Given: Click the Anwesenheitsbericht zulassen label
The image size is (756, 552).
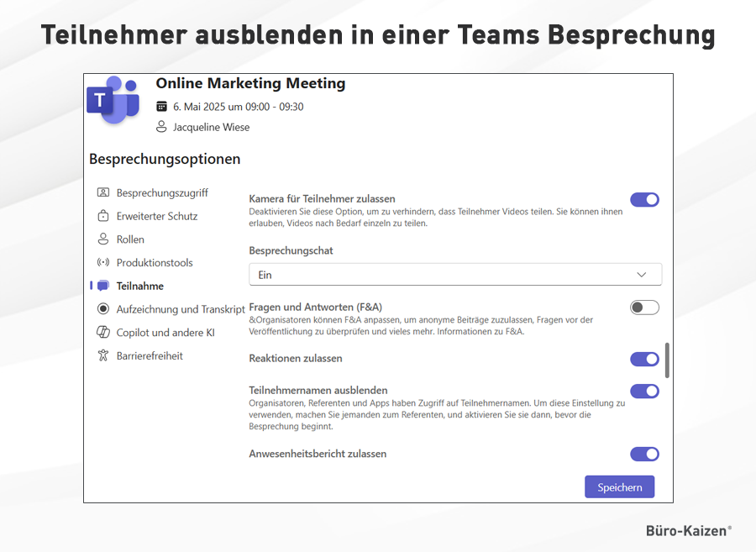Looking at the screenshot, I should tap(318, 454).
